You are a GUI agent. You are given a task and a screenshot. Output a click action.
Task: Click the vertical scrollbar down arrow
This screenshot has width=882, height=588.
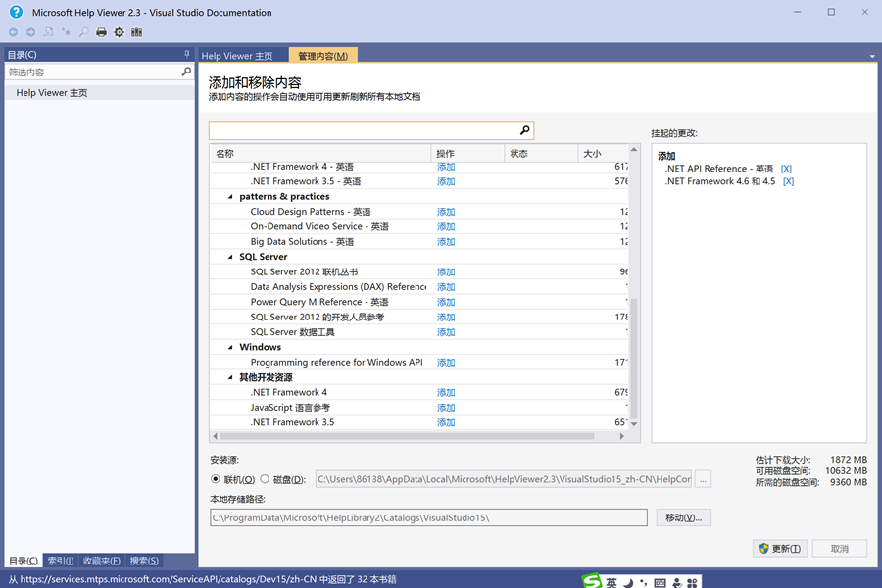click(x=634, y=424)
